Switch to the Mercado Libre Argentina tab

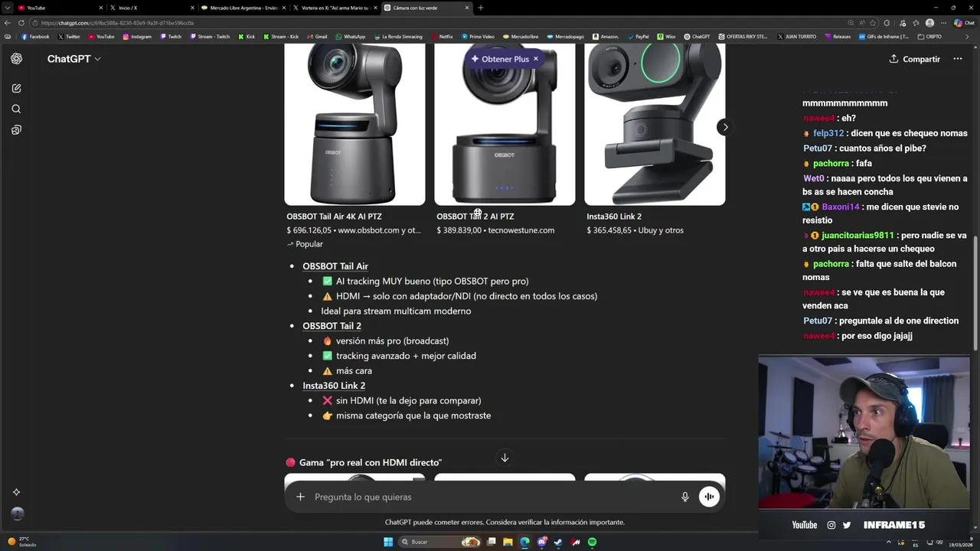pyautogui.click(x=243, y=8)
